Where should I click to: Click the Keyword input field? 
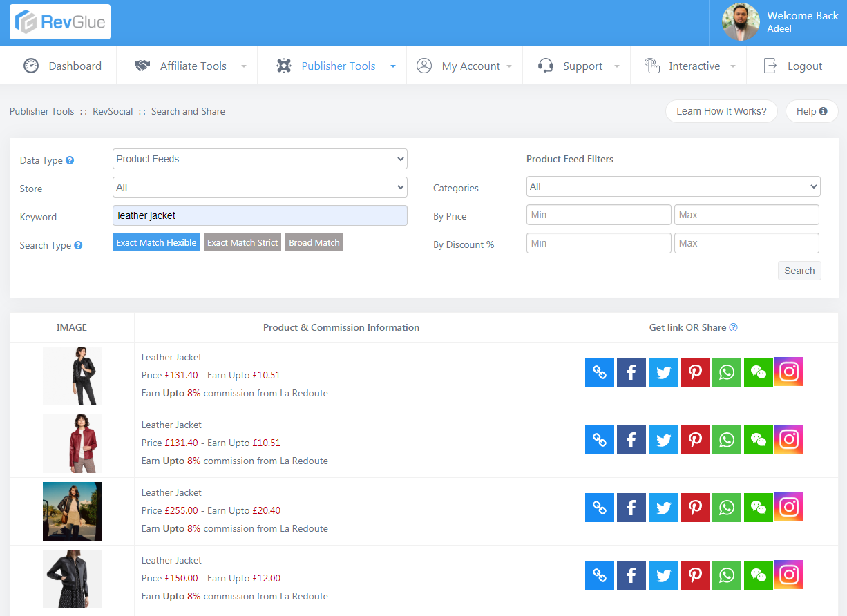click(x=260, y=215)
